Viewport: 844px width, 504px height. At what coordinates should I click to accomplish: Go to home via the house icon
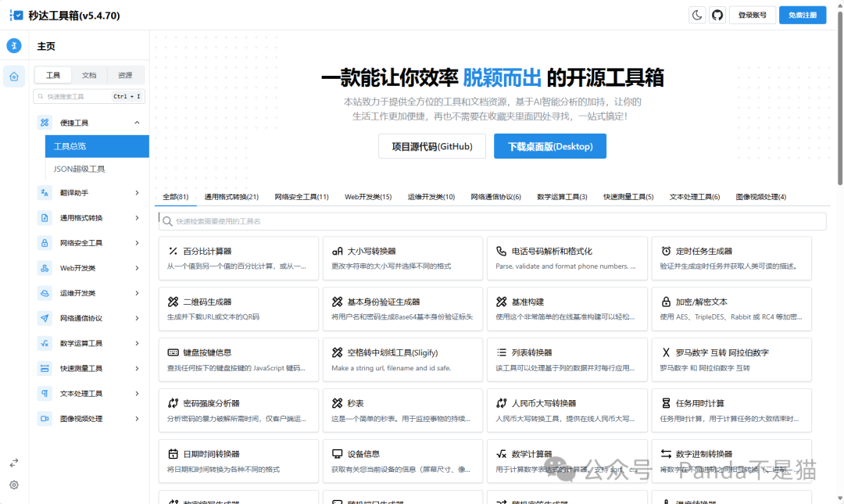14,77
